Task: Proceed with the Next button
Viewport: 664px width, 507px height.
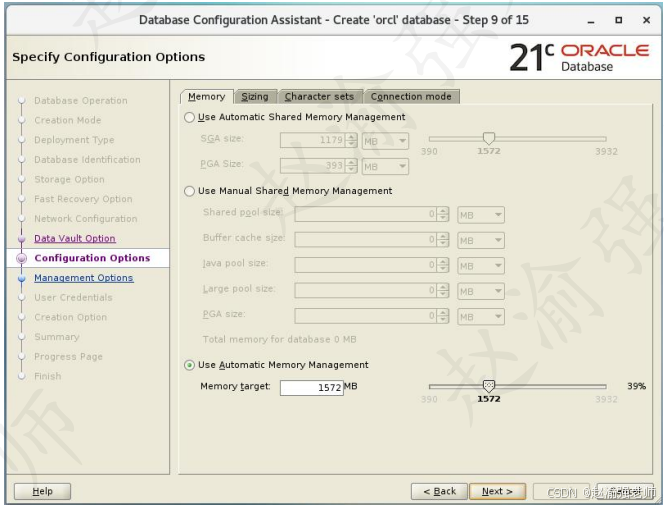Action: click(498, 491)
